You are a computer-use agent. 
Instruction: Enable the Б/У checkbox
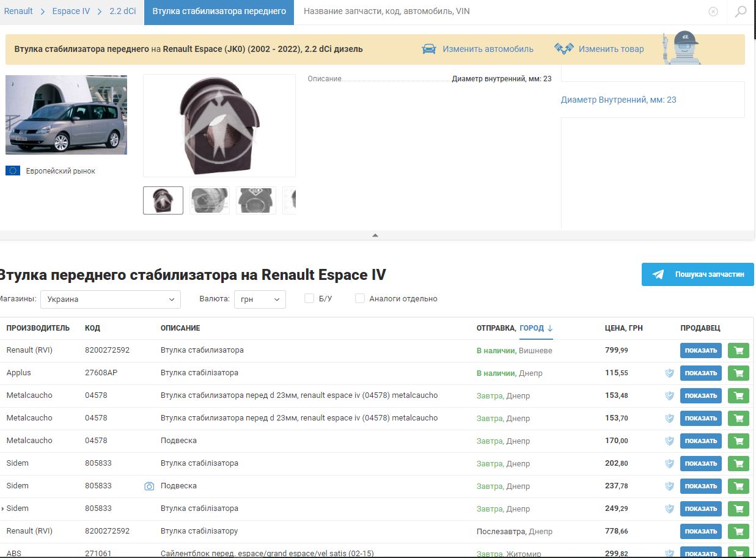coord(309,299)
